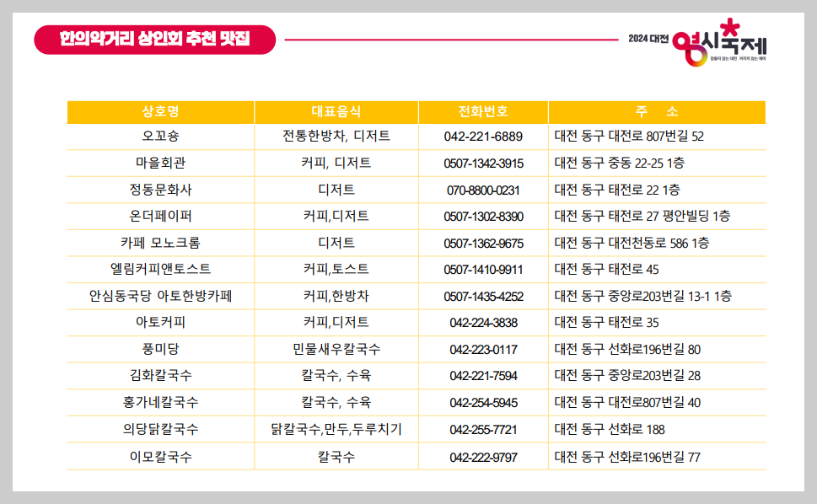
Task: Click address 대전 동구 대전로807번길 40
Action: pyautogui.click(x=627, y=402)
